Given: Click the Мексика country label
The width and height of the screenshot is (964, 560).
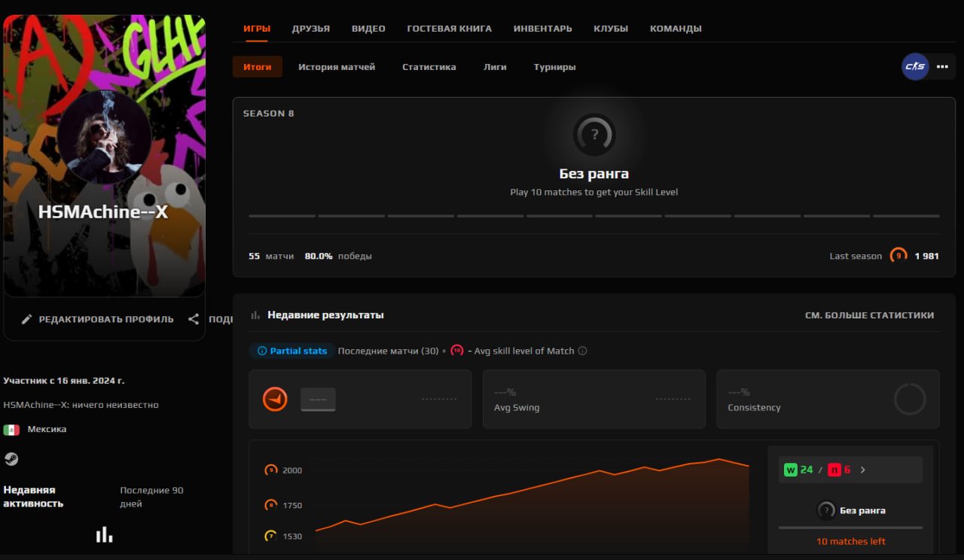Looking at the screenshot, I should coord(47,429).
